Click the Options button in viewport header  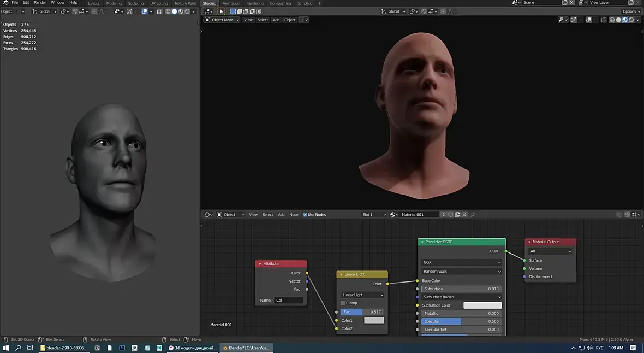tap(630, 11)
